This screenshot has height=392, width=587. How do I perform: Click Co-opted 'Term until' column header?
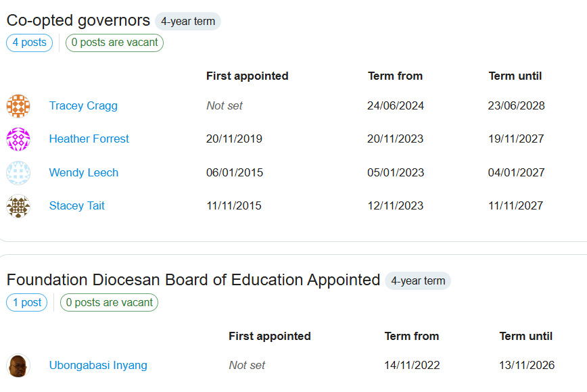tap(515, 76)
